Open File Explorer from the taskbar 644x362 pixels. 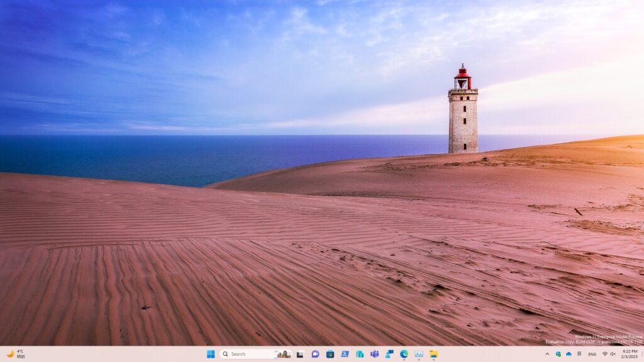(x=433, y=354)
